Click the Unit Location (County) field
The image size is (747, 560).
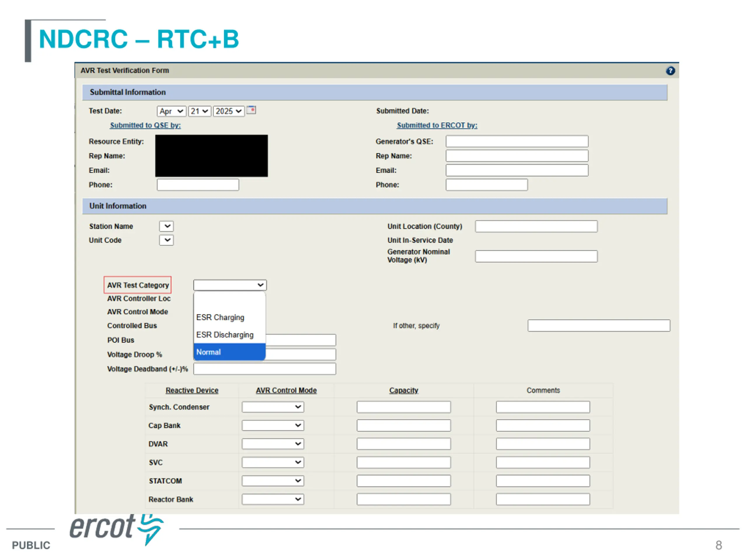536,226
